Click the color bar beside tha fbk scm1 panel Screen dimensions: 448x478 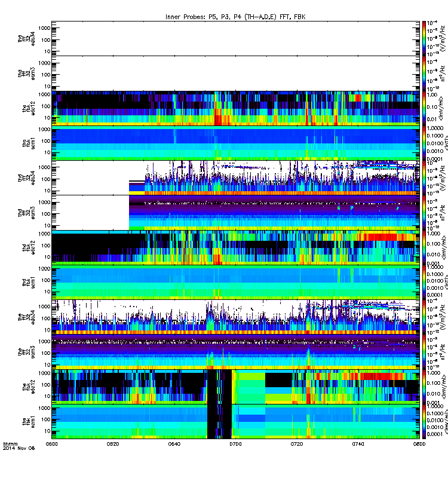[424, 143]
